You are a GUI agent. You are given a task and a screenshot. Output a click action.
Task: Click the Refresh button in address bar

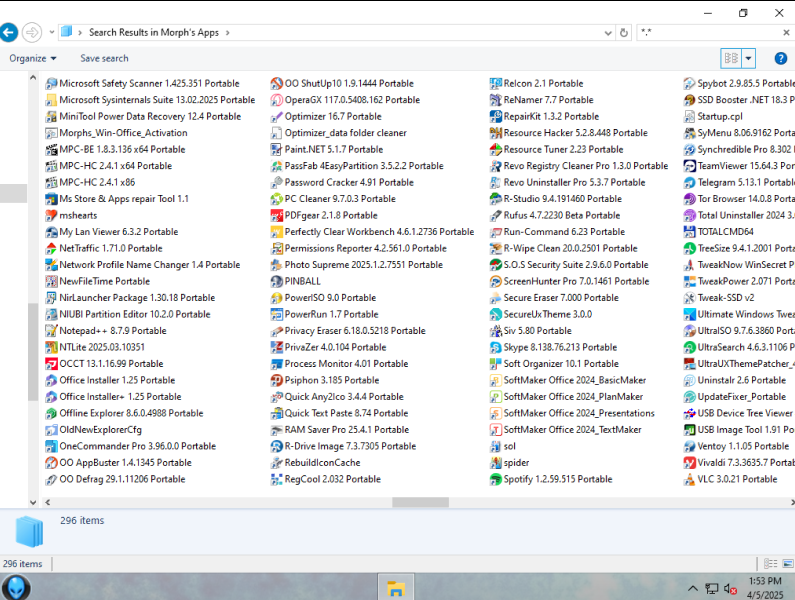[624, 33]
